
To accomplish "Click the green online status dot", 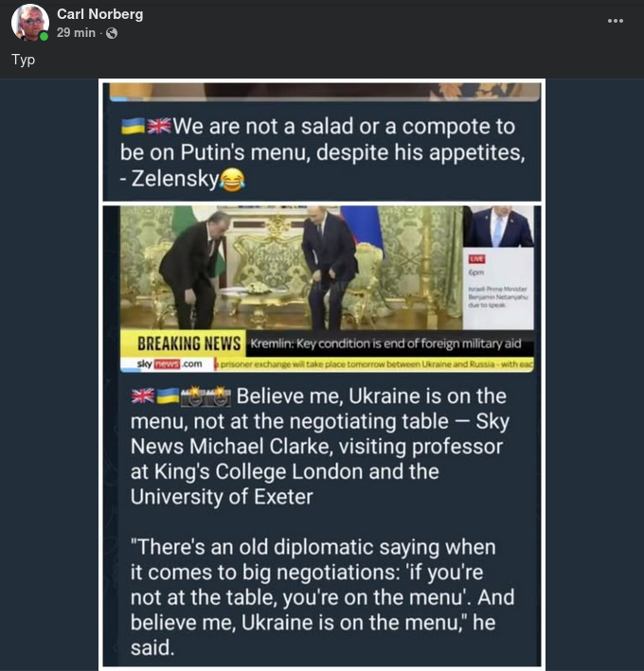I will pos(44,37).
